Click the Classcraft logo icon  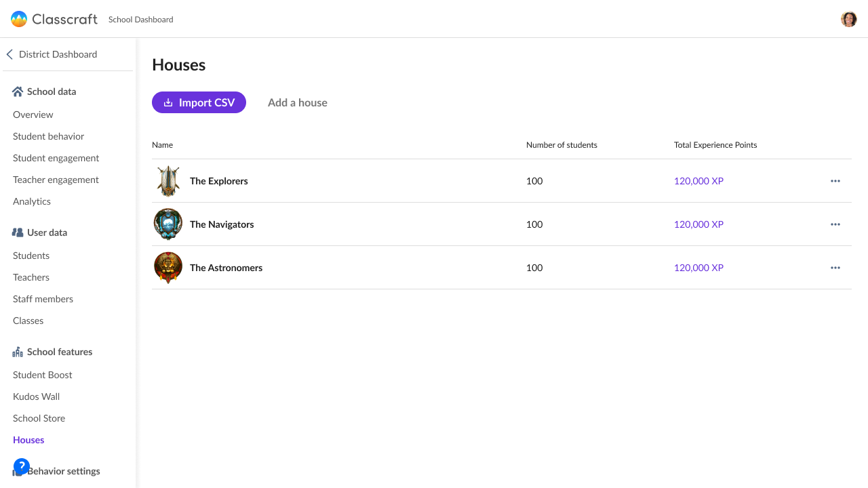[19, 19]
